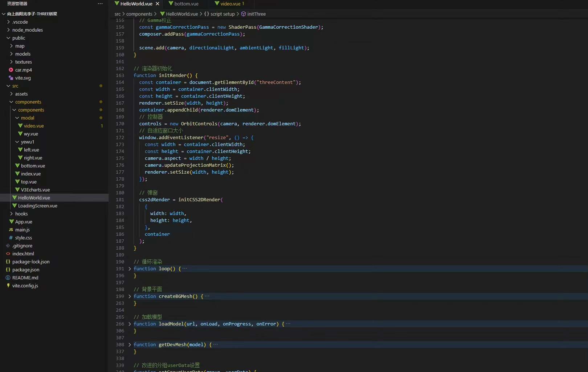Screen dimensions: 588x372
Task: Open style.css file
Action: 23,238
